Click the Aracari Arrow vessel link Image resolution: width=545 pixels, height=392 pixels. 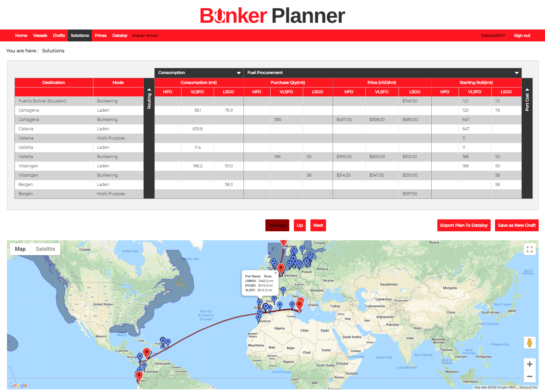coord(145,35)
